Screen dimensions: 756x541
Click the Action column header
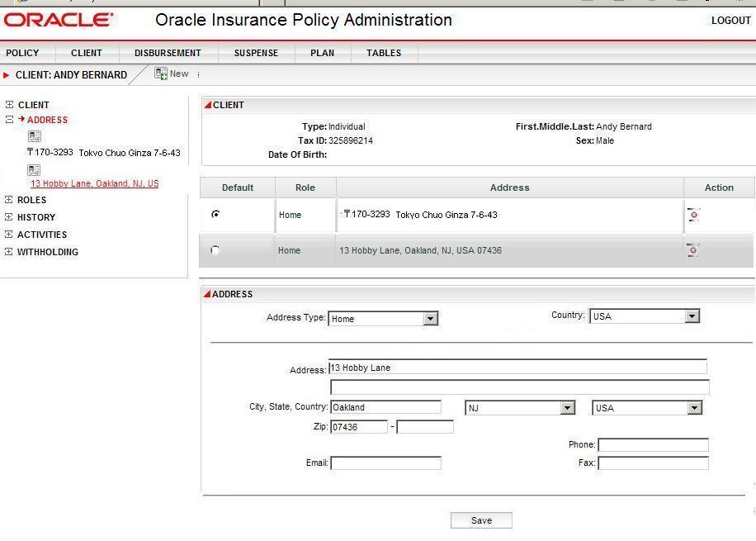[x=719, y=187]
